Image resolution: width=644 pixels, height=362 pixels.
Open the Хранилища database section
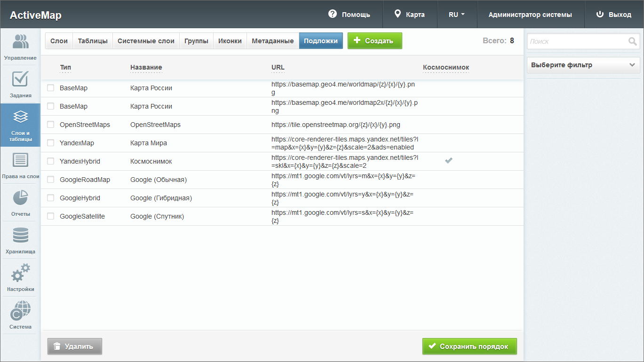[20, 240]
